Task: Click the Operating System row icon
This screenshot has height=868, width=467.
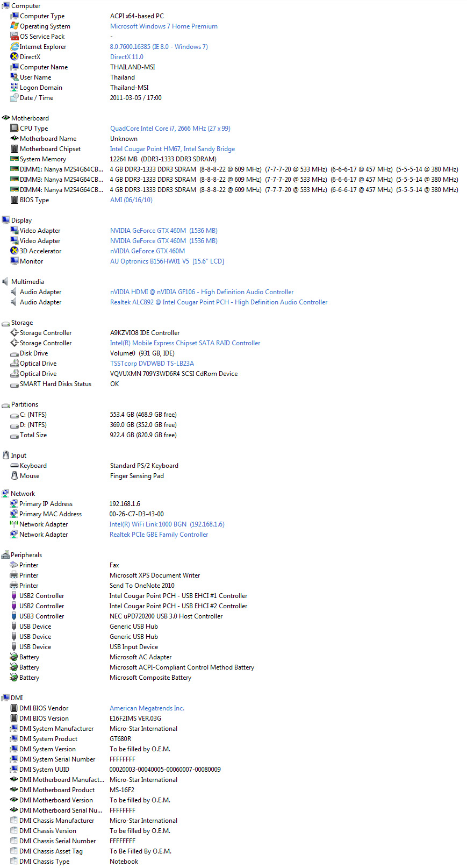Action: click(x=15, y=26)
